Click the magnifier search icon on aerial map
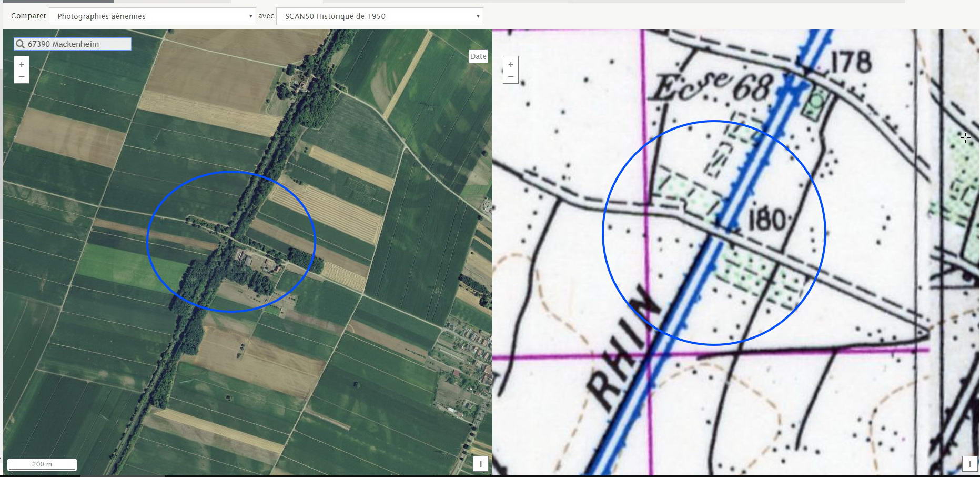 pos(20,44)
